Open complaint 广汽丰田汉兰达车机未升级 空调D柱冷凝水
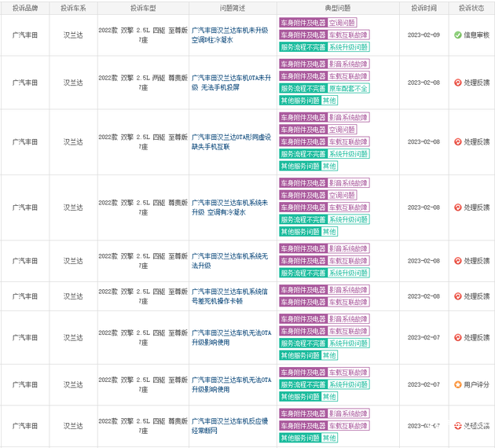Screen dimensions: 495x448 tap(229, 35)
